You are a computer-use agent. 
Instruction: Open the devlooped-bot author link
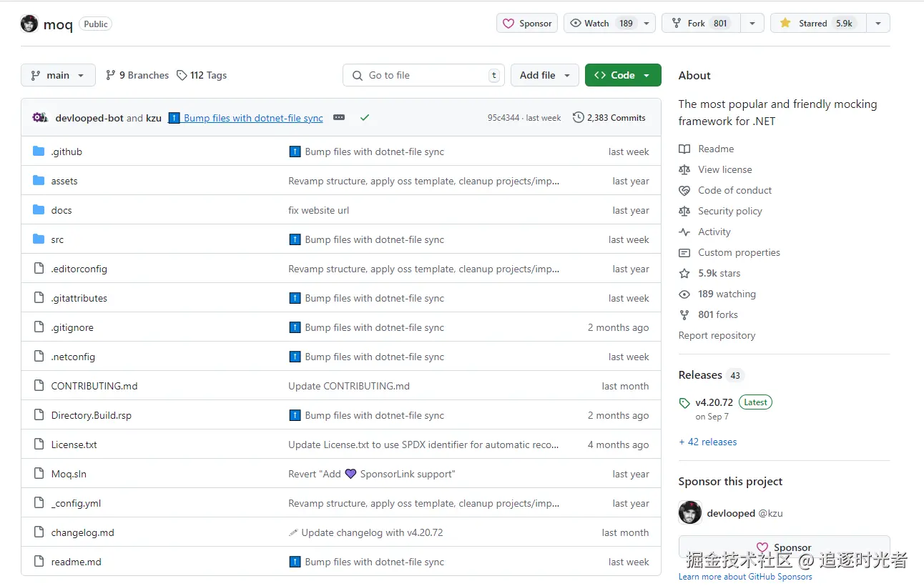(x=89, y=118)
